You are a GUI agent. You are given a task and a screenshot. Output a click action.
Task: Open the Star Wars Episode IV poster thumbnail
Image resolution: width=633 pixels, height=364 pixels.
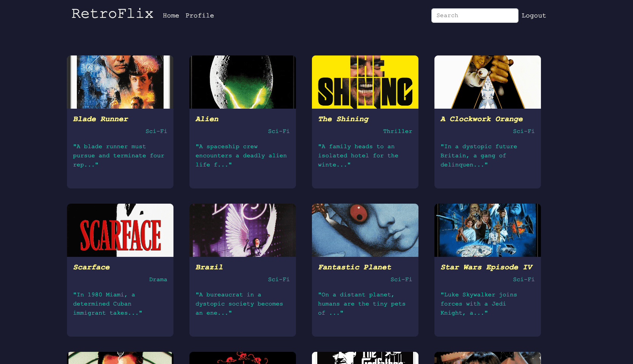(487, 230)
